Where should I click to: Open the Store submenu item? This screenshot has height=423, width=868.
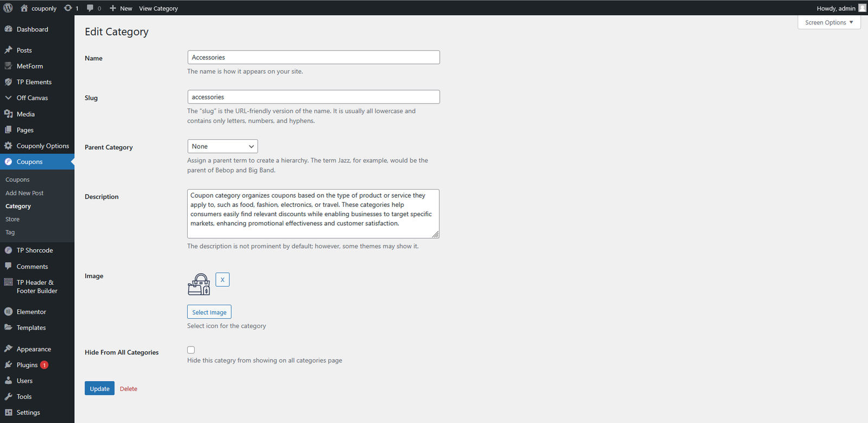[x=12, y=219]
